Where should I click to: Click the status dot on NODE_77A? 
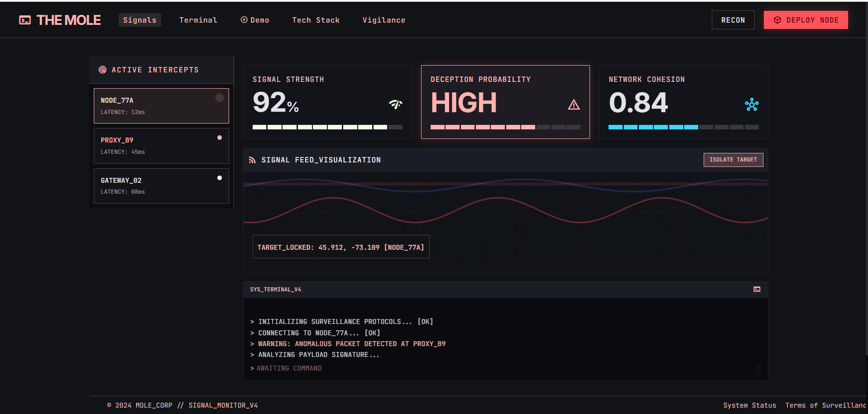tap(220, 98)
